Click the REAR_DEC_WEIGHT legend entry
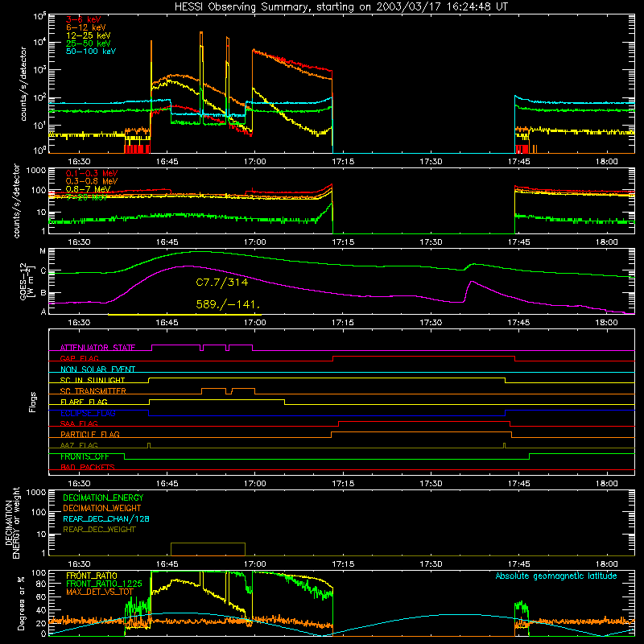The height and width of the screenshot is (644, 644). click(99, 530)
